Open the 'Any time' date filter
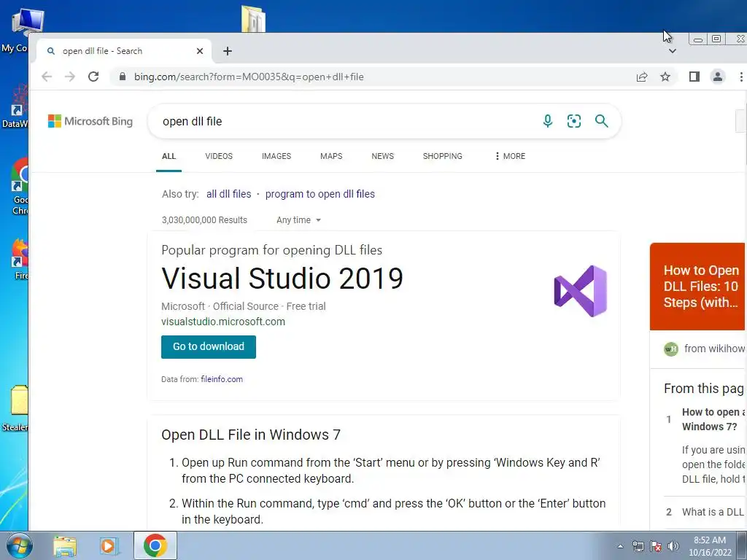Image resolution: width=747 pixels, height=560 pixels. click(x=298, y=220)
